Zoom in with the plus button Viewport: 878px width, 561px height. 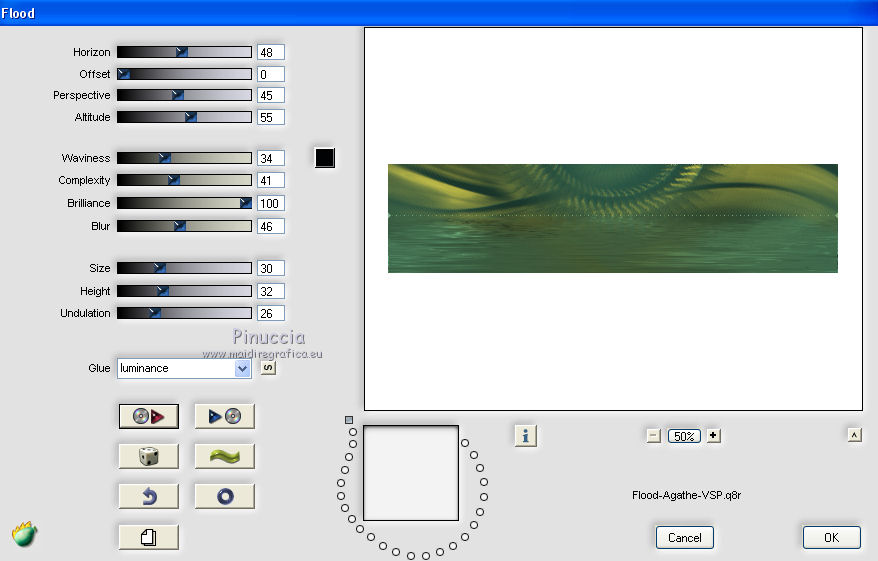[x=713, y=435]
